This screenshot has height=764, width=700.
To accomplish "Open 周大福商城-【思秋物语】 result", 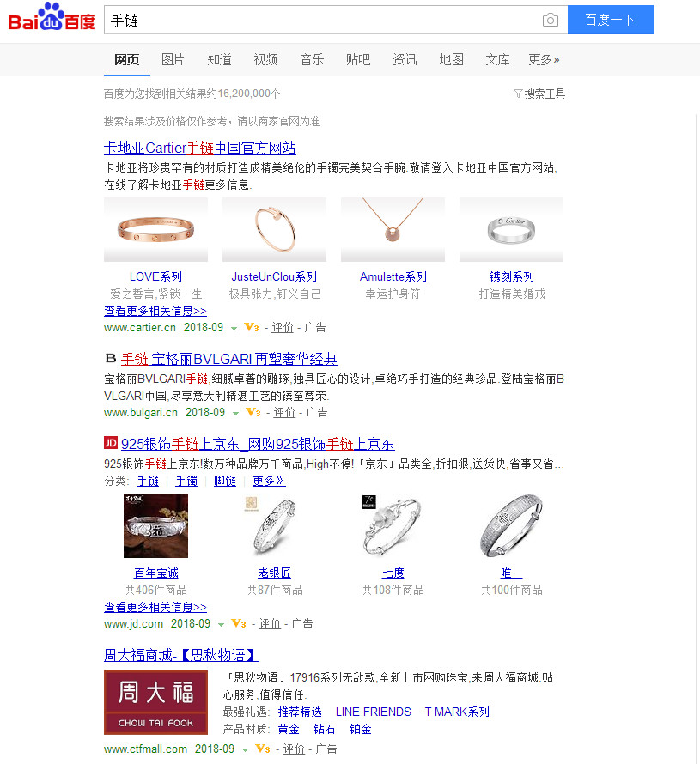I will pos(181,655).
